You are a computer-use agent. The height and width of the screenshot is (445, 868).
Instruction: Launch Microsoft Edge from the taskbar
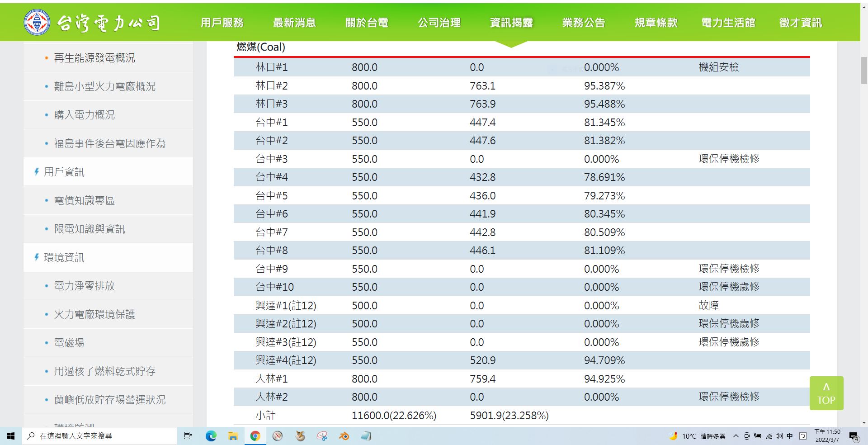211,436
